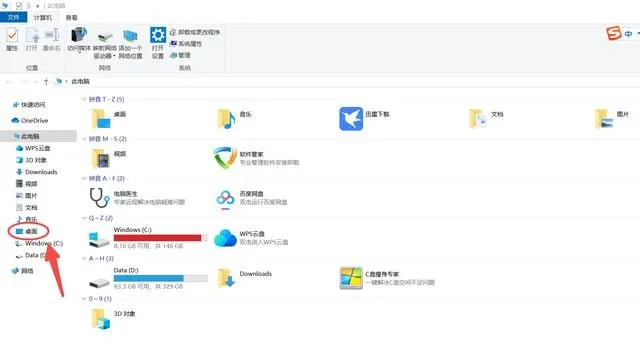Select the Data (D:) drive icon in main pane
The height and width of the screenshot is (363, 640).
click(99, 282)
